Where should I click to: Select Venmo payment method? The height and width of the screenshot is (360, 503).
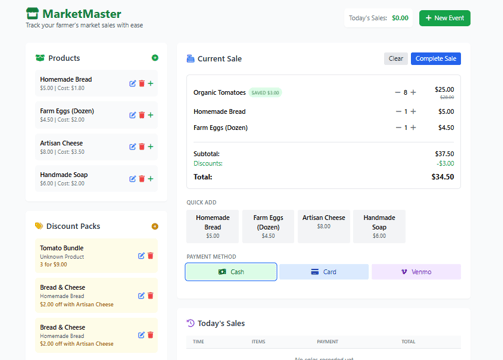point(416,272)
